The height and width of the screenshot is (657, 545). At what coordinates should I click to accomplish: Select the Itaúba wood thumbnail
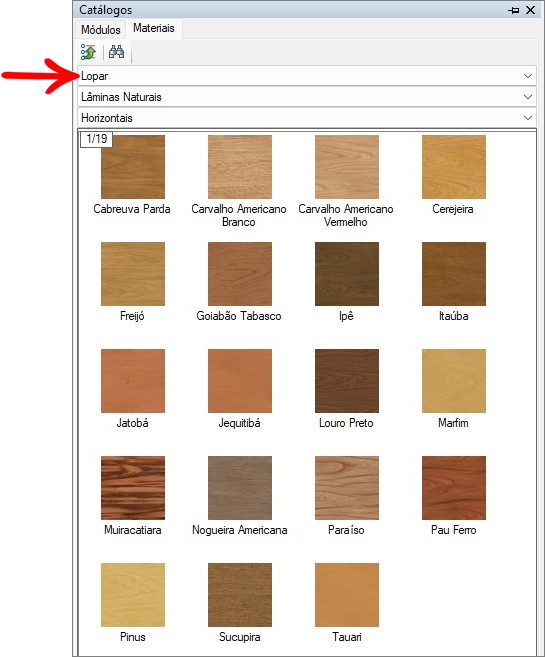pyautogui.click(x=454, y=274)
